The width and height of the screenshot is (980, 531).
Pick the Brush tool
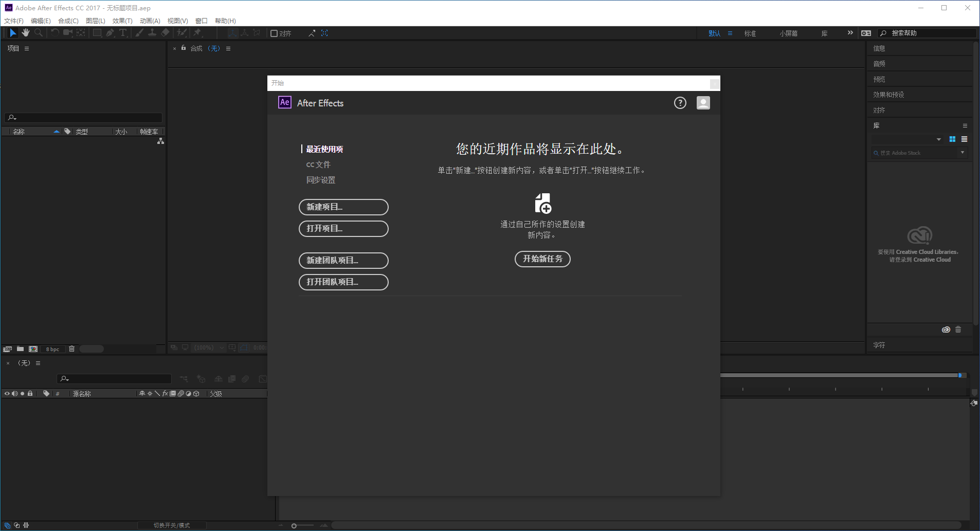pyautogui.click(x=139, y=32)
